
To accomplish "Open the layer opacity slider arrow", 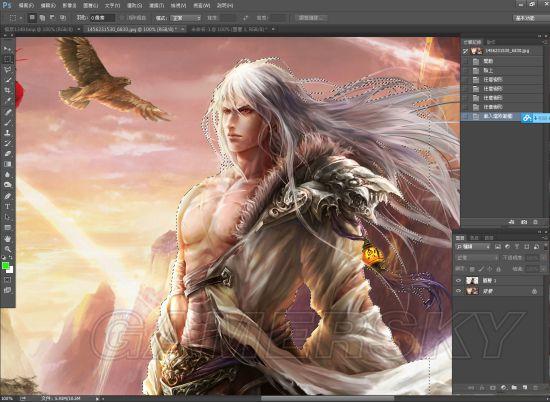I will point(542,258).
